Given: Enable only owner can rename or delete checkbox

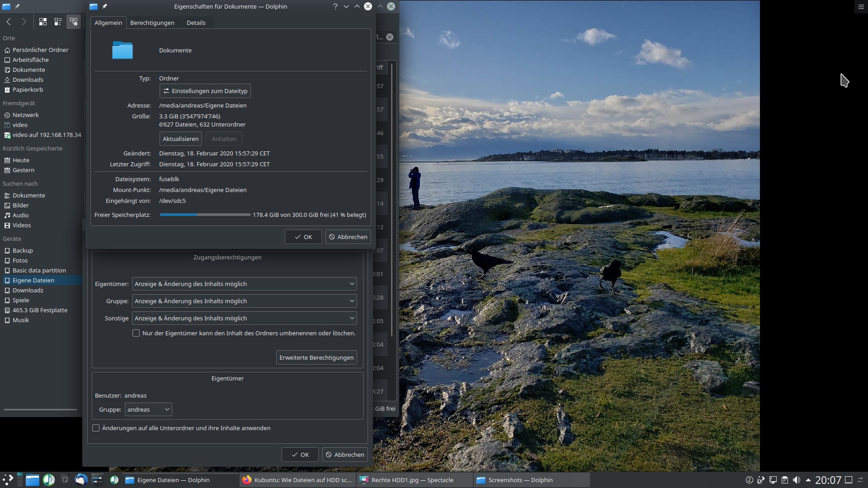Looking at the screenshot, I should tap(136, 333).
